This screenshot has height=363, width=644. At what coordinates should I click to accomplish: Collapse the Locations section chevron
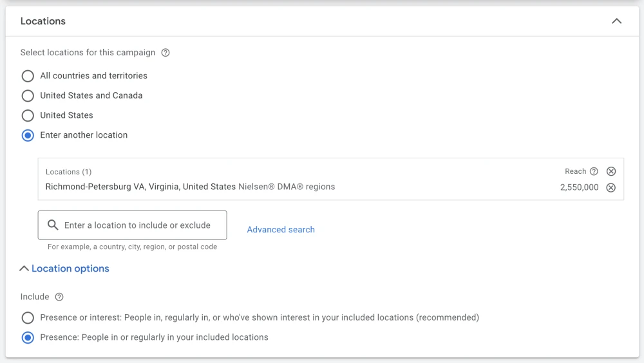click(x=616, y=21)
